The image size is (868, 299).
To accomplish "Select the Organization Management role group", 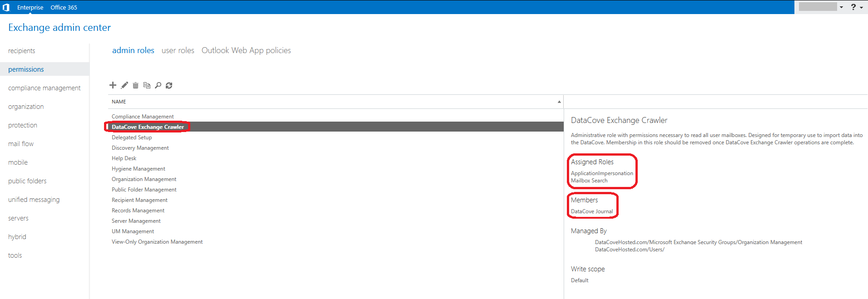I will tap(144, 179).
